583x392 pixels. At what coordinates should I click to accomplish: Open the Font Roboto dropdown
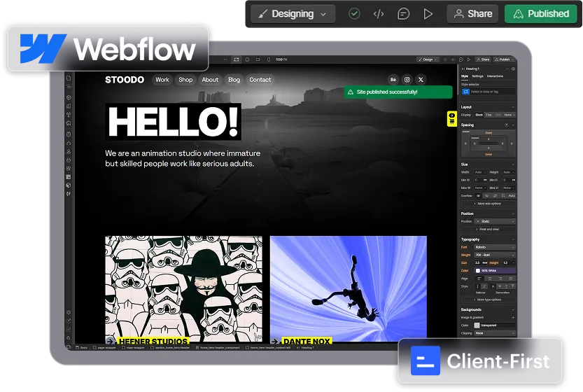click(x=495, y=247)
